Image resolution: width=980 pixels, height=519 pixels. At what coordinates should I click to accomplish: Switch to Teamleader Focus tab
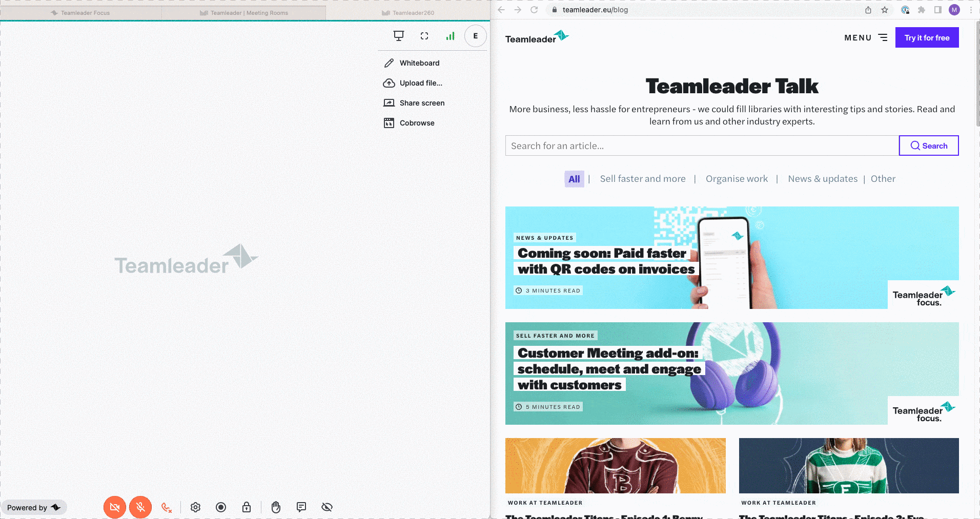[x=80, y=13]
